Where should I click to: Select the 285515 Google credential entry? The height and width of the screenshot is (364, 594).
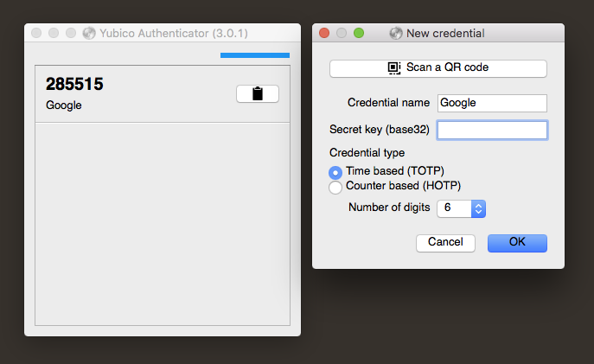(163, 94)
